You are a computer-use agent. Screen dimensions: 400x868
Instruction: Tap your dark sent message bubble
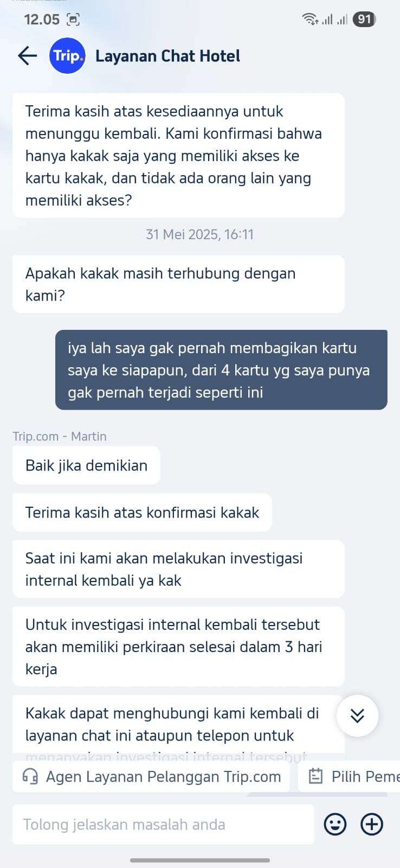pyautogui.click(x=221, y=370)
